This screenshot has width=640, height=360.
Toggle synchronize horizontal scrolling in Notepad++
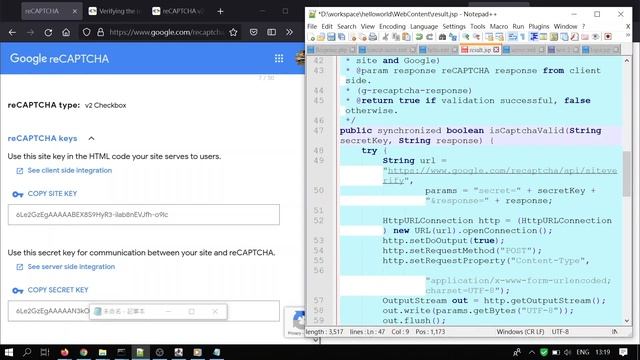(x=500, y=37)
